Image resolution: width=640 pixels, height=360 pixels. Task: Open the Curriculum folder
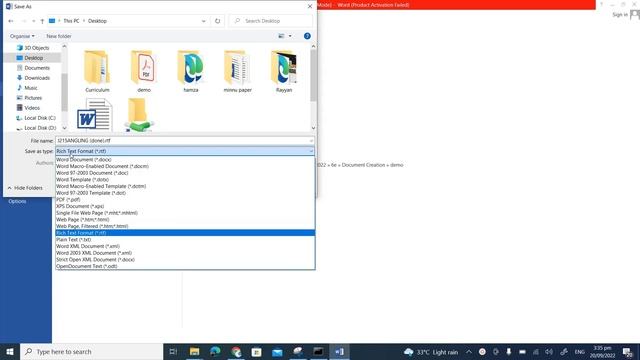(97, 71)
